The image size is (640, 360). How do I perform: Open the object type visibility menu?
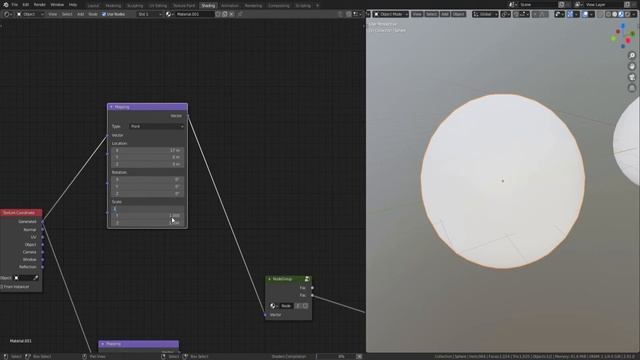[559, 14]
